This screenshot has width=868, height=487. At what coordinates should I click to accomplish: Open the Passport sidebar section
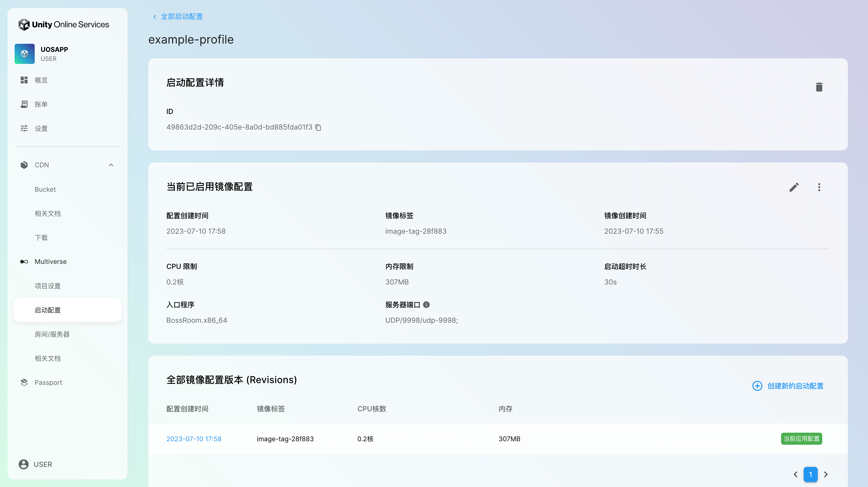tap(48, 382)
